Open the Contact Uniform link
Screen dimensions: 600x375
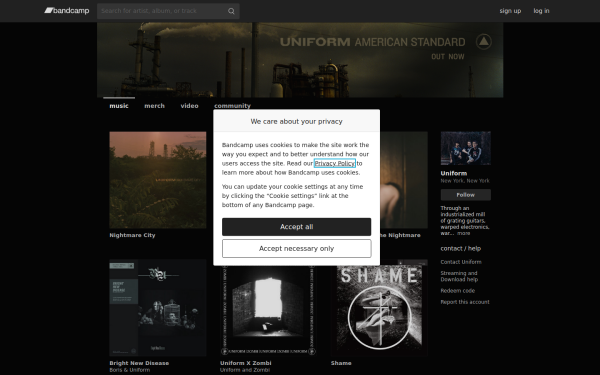[461, 262]
